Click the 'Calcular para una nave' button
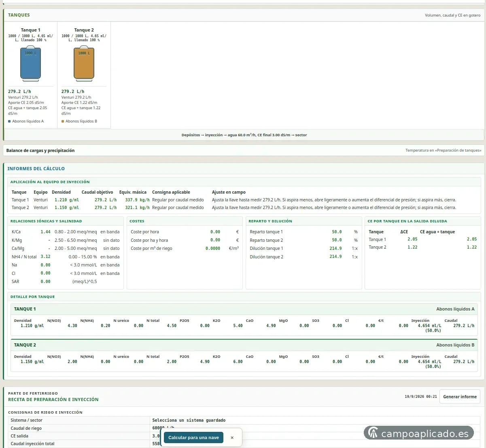This screenshot has height=448, width=486. point(193,437)
